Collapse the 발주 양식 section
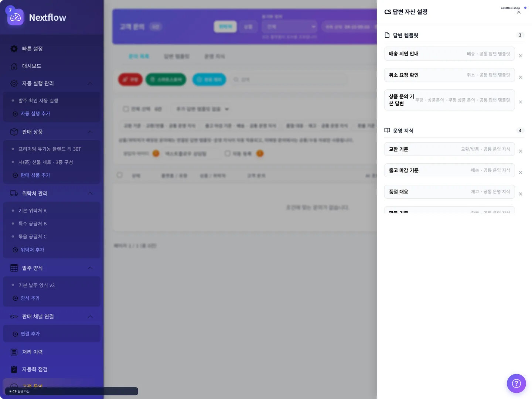The height and width of the screenshot is (399, 532). tap(90, 268)
